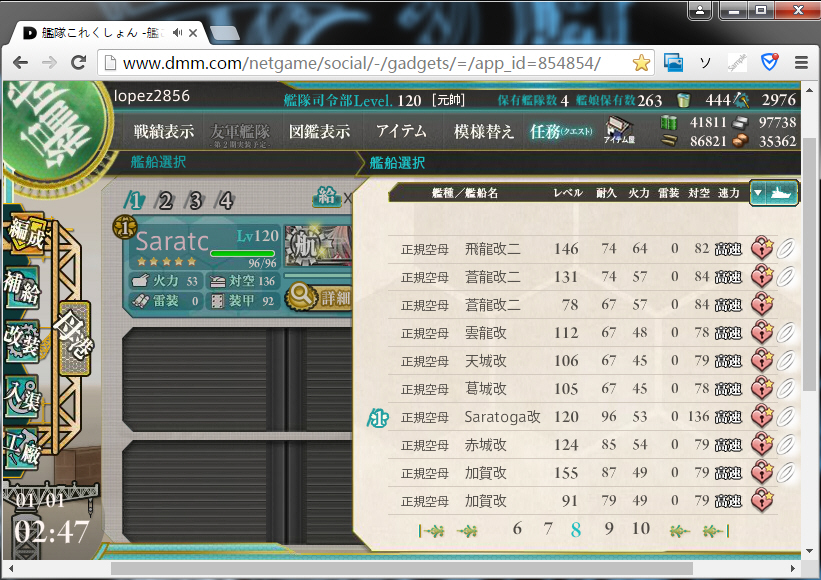Toggle lock heart icon for 雲龍改

(x=762, y=332)
